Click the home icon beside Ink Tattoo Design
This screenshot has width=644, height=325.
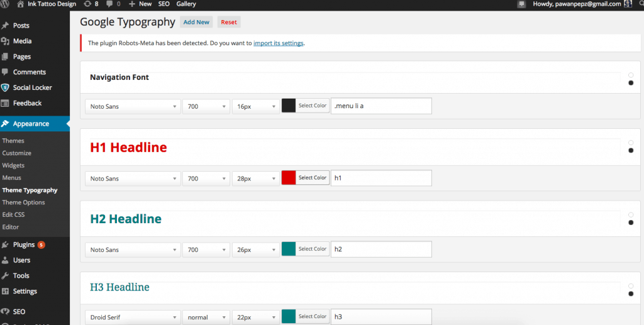point(21,4)
